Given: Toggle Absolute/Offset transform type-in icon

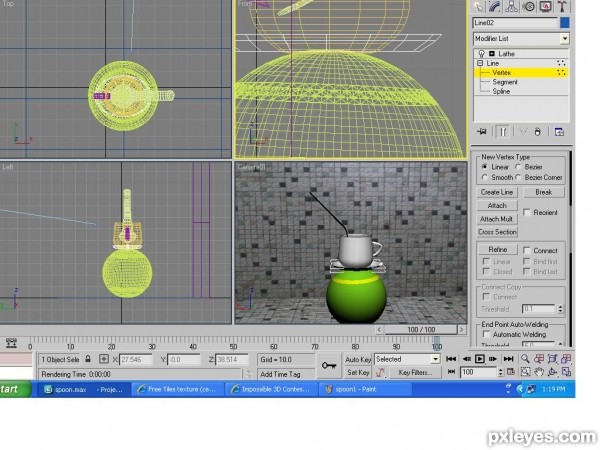Looking at the screenshot, I should [x=104, y=359].
